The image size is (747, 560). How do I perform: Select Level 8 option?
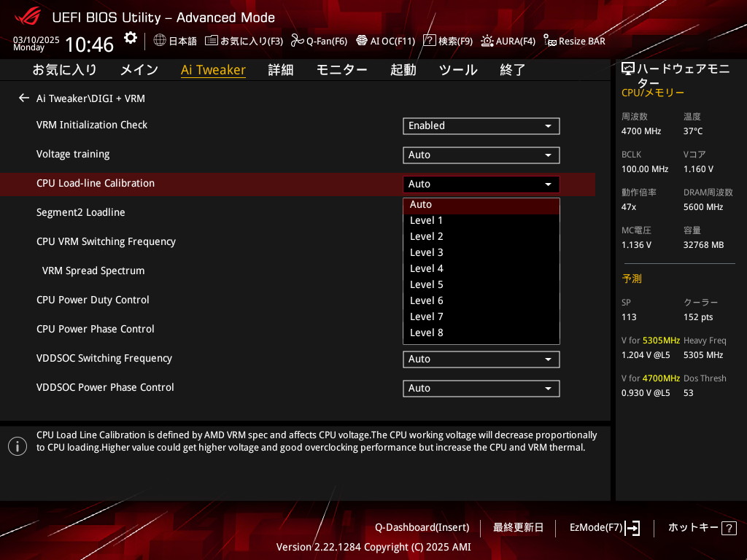click(481, 332)
